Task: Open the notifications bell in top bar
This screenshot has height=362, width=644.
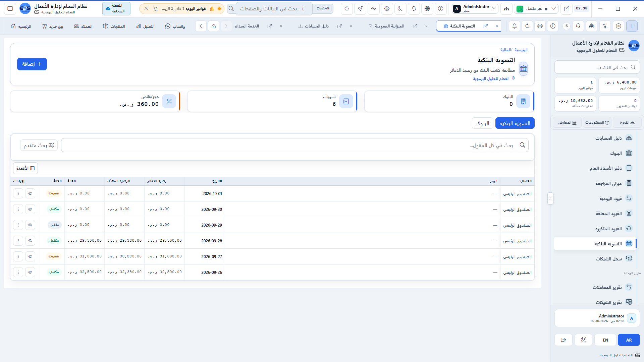Action: click(414, 9)
